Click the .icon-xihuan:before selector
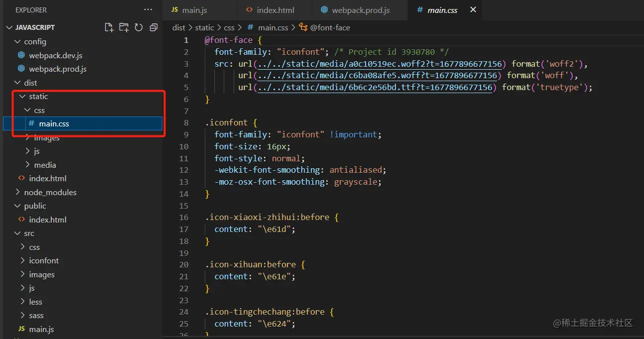Image resolution: width=644 pixels, height=339 pixels. coord(251,265)
